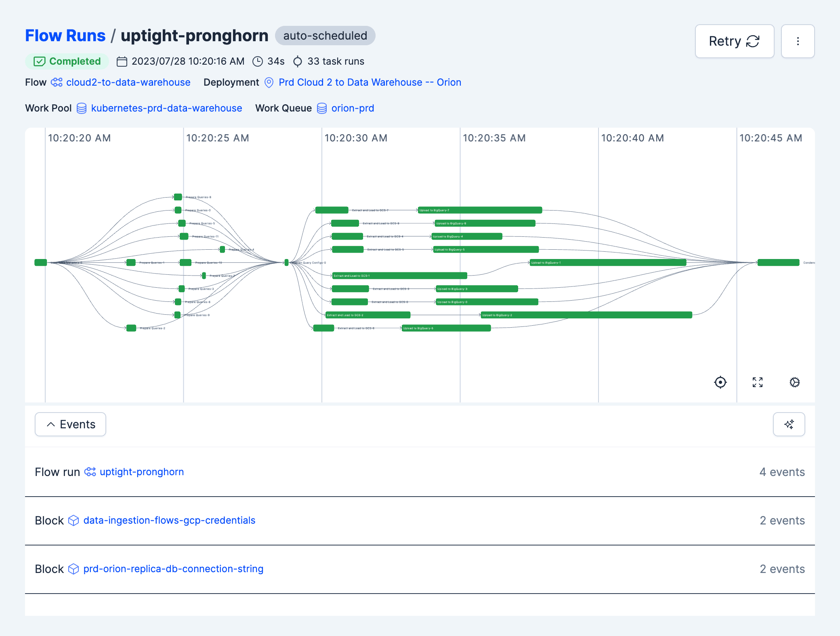
Task: Click the Prepare Queries-2 task node
Action: tap(131, 328)
